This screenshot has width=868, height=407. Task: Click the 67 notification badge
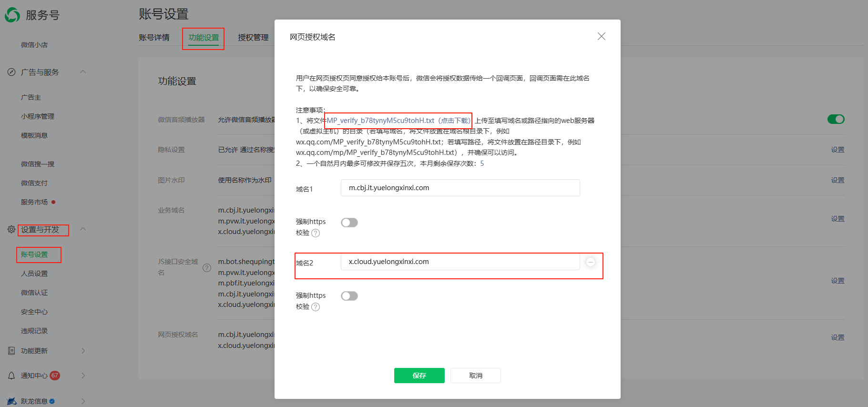55,376
